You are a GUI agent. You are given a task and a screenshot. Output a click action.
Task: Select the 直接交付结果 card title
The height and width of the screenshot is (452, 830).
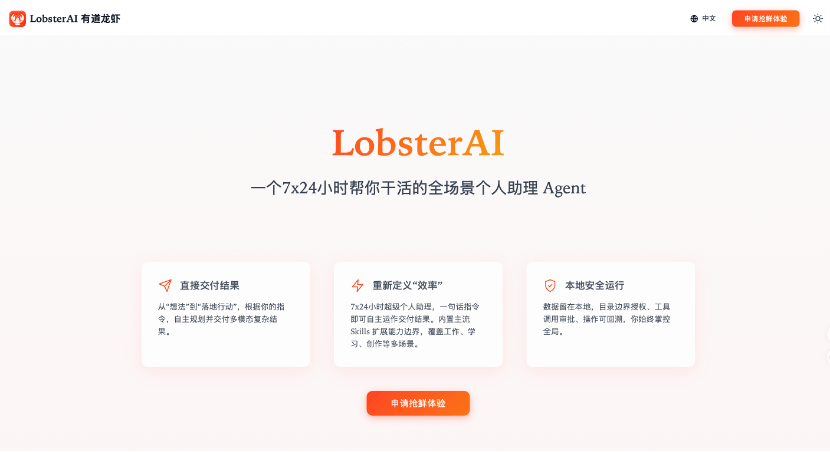(x=210, y=285)
